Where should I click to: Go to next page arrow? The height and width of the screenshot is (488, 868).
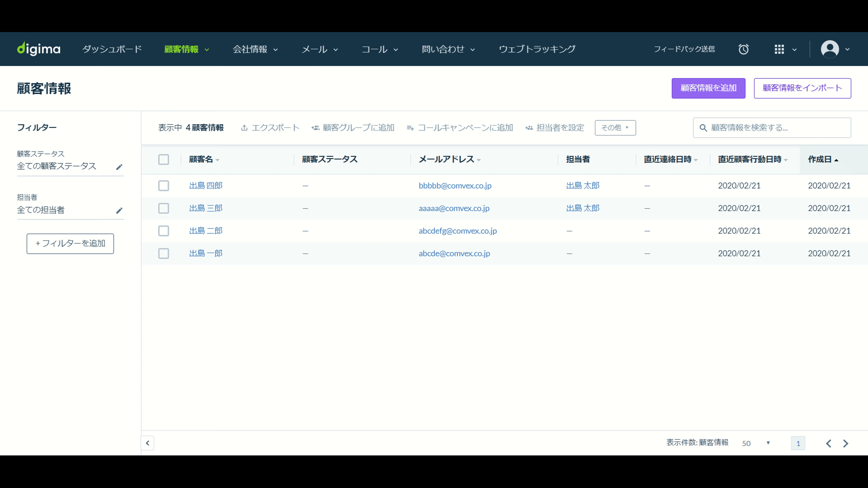point(846,443)
